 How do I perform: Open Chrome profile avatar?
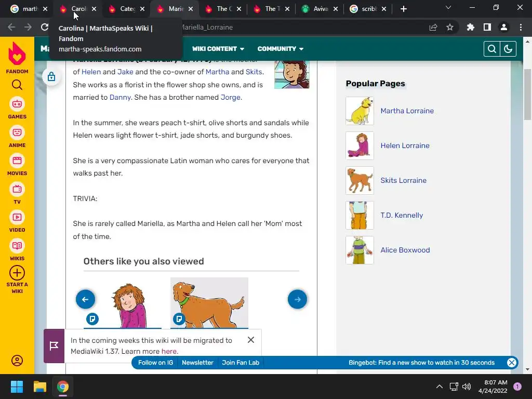504,27
